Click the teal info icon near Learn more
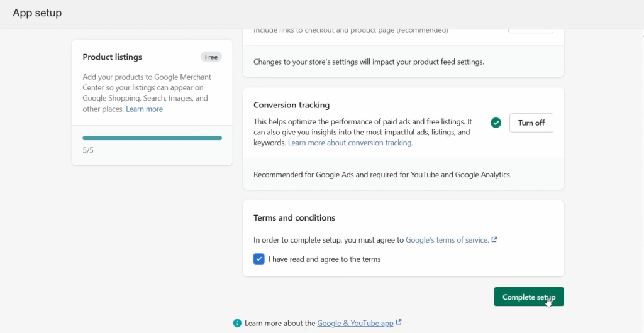 click(x=237, y=323)
